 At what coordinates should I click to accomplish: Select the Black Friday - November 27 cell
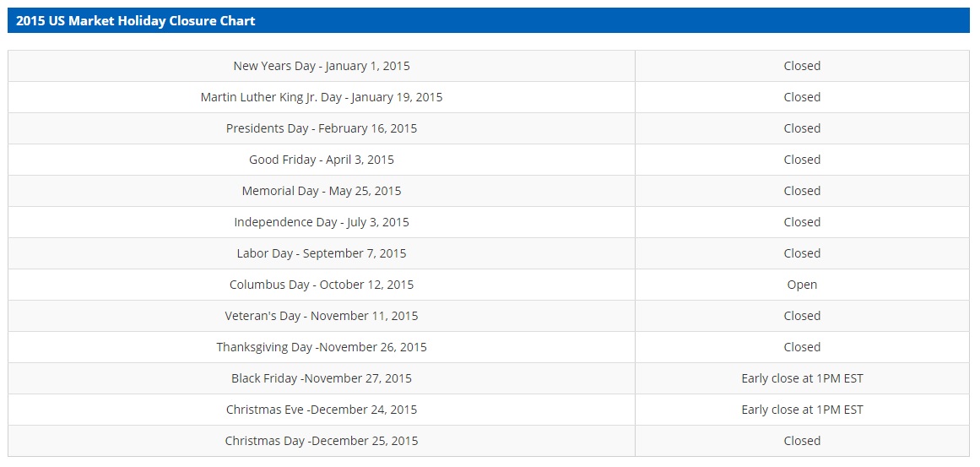point(322,378)
